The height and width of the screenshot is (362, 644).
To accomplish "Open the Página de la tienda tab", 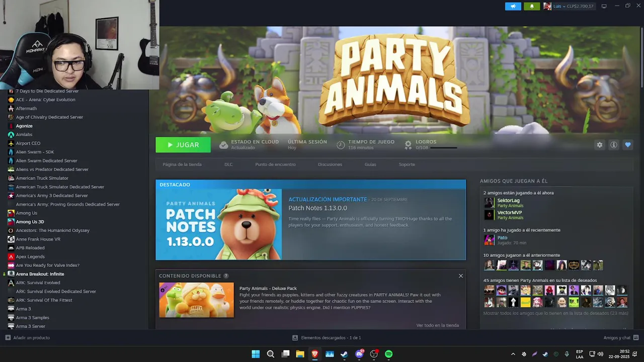I will tap(182, 164).
